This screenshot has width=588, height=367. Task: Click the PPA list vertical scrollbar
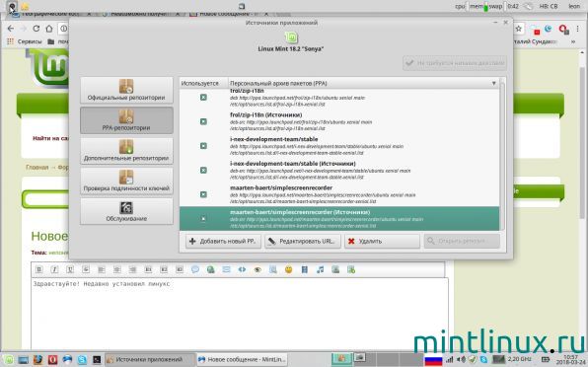pyautogui.click(x=502, y=158)
